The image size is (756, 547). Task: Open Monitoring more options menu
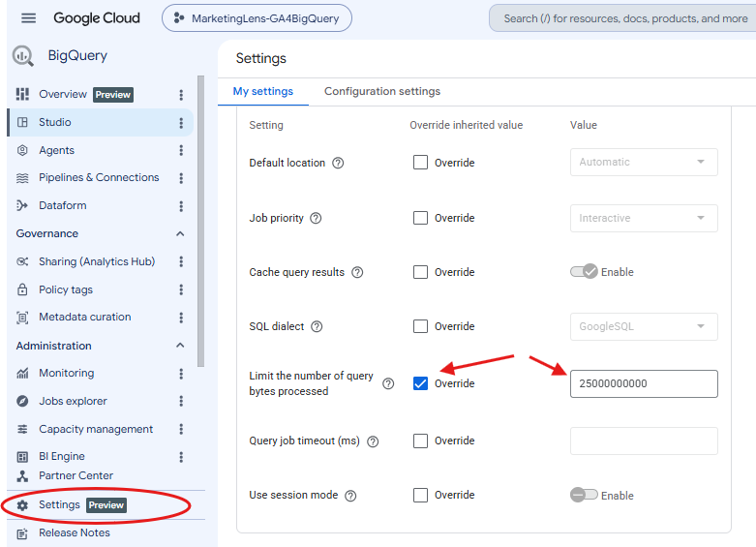point(181,374)
